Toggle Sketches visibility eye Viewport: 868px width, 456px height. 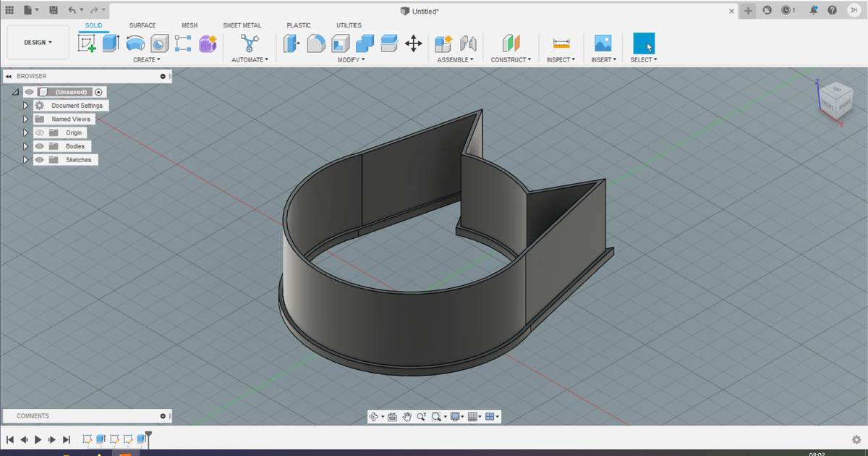pyautogui.click(x=40, y=159)
